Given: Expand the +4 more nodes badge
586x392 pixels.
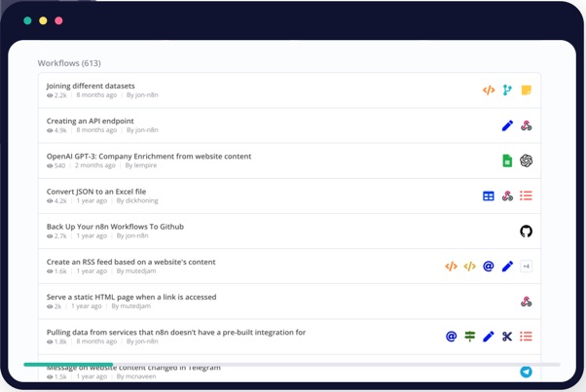Looking at the screenshot, I should [x=526, y=267].
